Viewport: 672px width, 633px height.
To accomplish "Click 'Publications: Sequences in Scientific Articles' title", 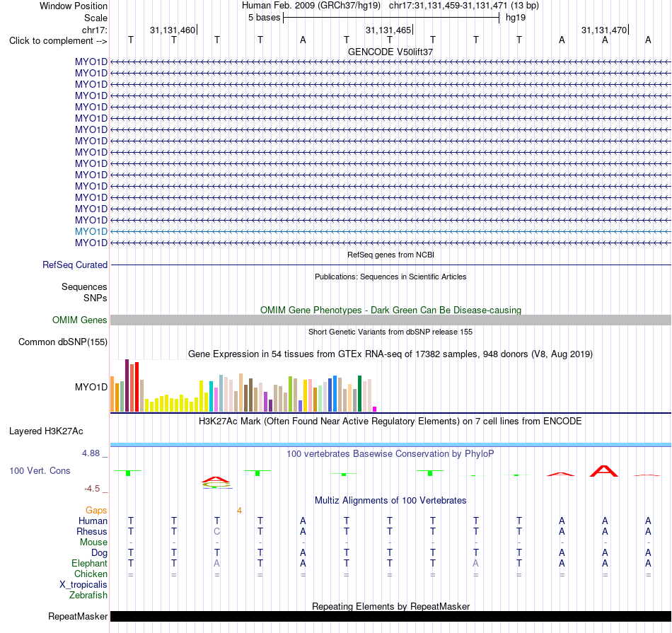I will pyautogui.click(x=390, y=277).
